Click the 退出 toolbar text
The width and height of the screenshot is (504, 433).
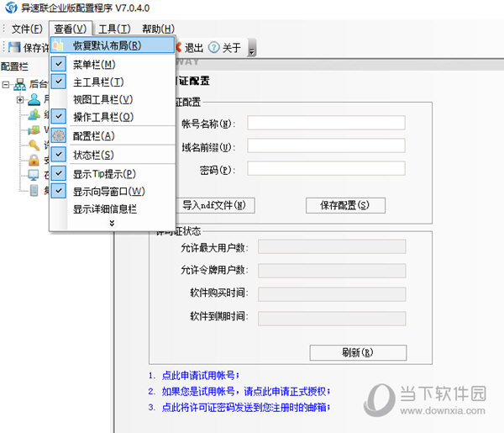[194, 48]
